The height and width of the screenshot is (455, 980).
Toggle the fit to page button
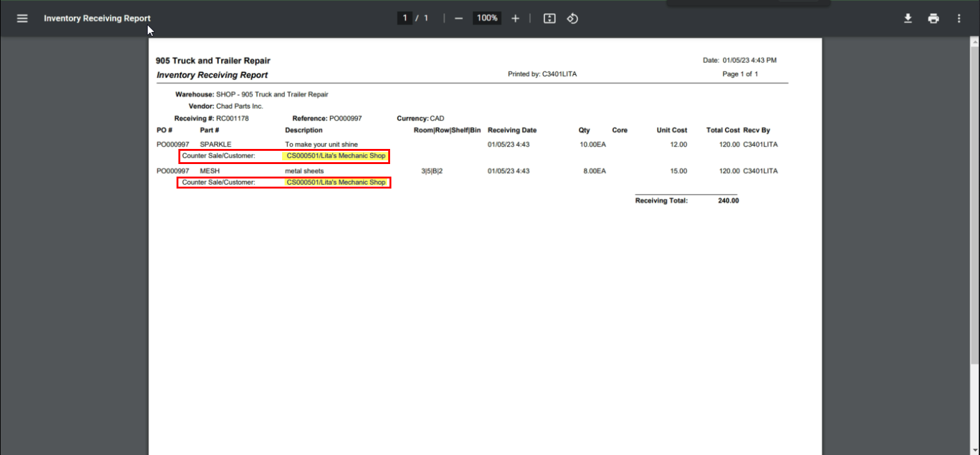click(x=550, y=18)
